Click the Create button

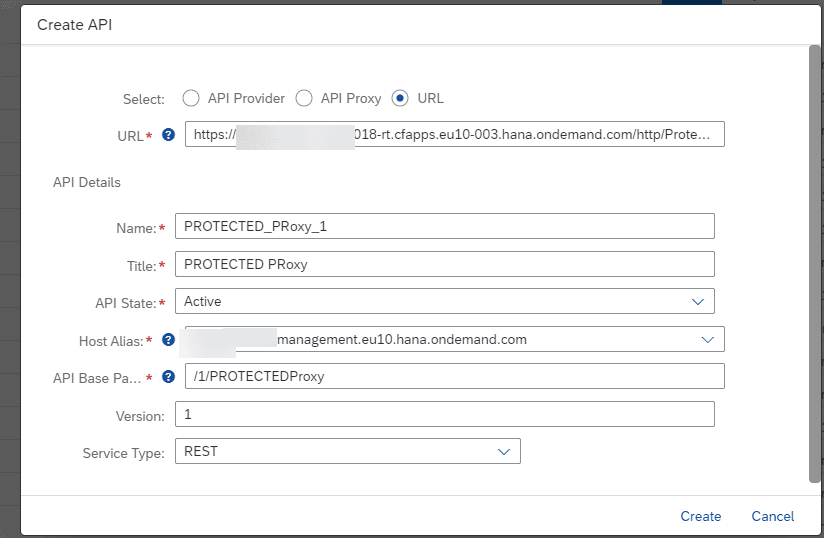point(701,516)
